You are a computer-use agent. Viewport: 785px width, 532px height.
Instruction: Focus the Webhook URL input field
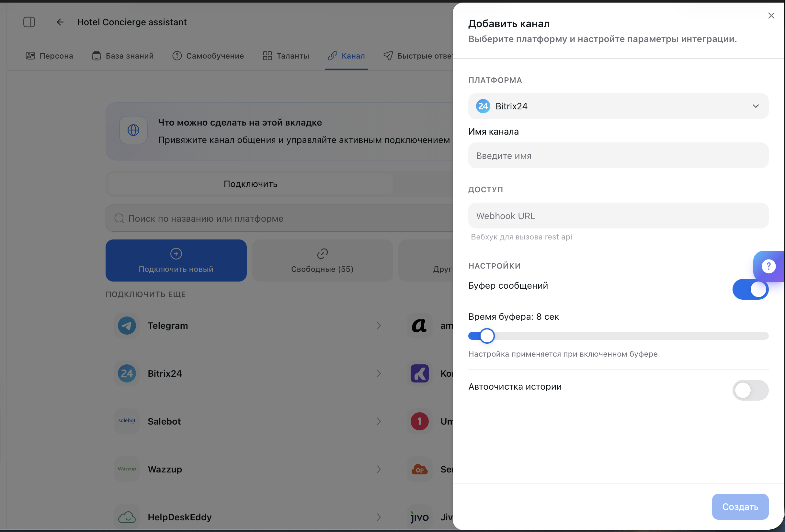tap(618, 216)
